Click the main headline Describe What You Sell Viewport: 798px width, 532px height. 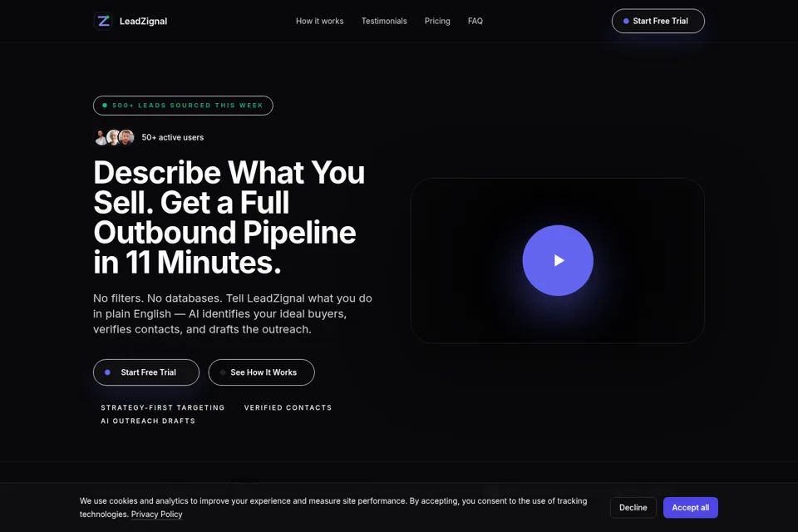[x=229, y=218]
